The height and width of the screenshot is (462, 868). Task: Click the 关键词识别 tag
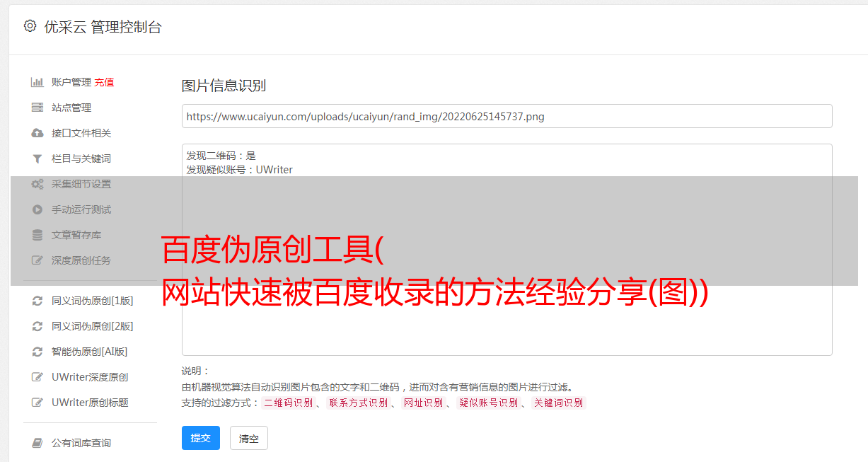point(558,403)
